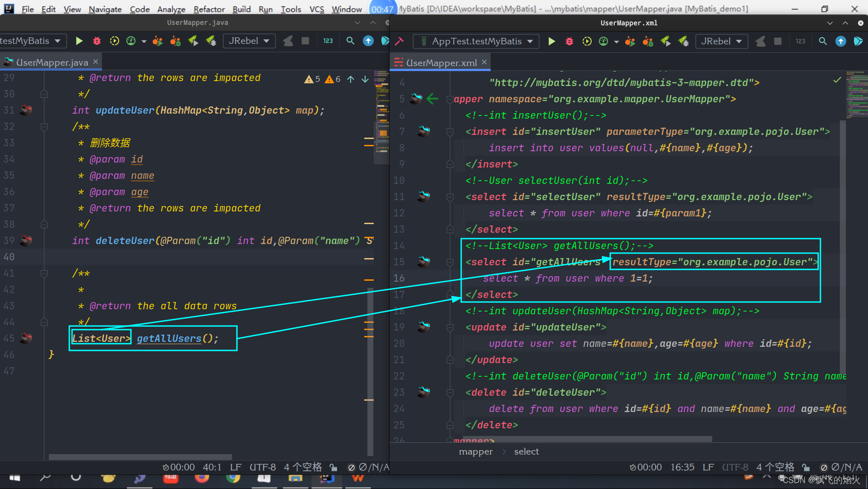This screenshot has height=489, width=868.
Task: Click profiler run icon in UserMapper.xml window
Action: tap(603, 42)
